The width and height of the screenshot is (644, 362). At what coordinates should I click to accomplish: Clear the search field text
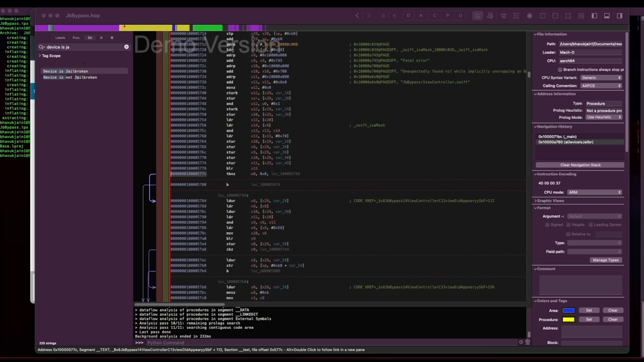(126, 47)
